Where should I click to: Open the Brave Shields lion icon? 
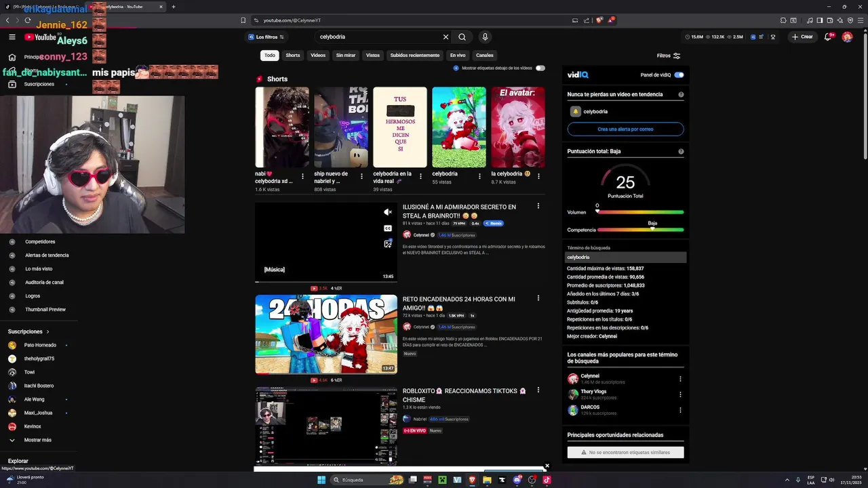tap(599, 20)
